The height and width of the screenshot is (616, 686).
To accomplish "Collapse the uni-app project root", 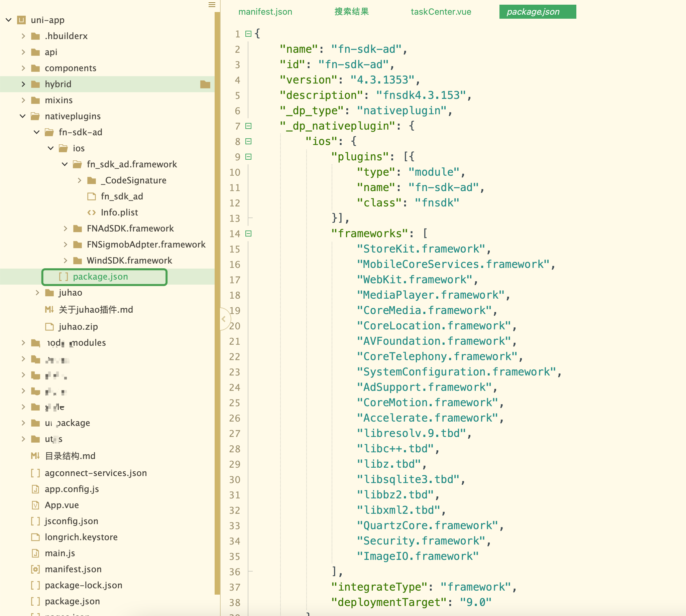I will [9, 20].
